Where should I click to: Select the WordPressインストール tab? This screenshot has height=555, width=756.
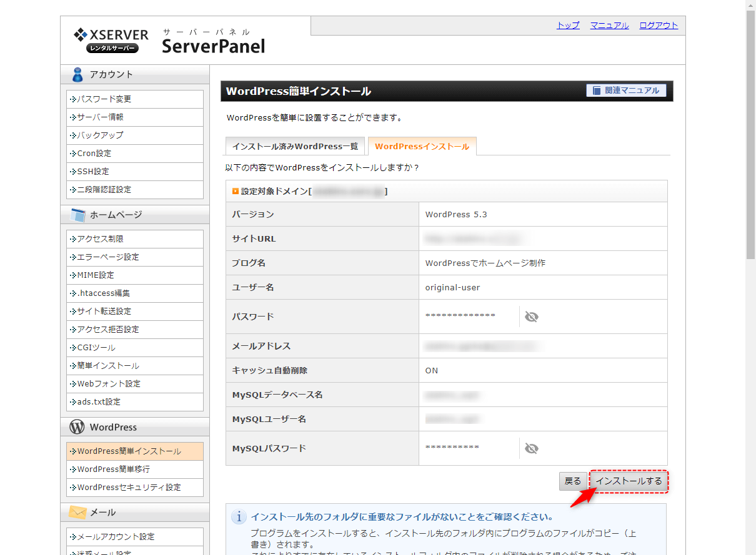(x=422, y=146)
